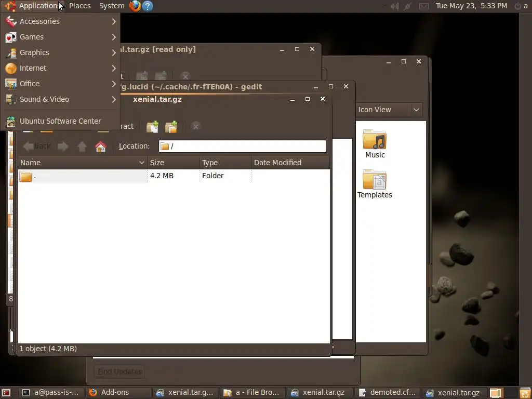Maximize the front xenial.tar.gz window
The width and height of the screenshot is (532, 399).
(x=308, y=99)
